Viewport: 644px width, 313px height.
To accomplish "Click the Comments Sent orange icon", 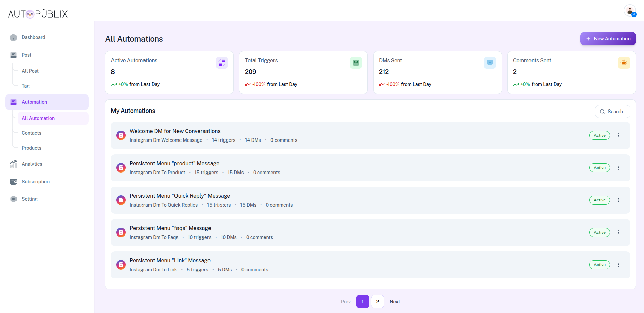I will pos(624,63).
